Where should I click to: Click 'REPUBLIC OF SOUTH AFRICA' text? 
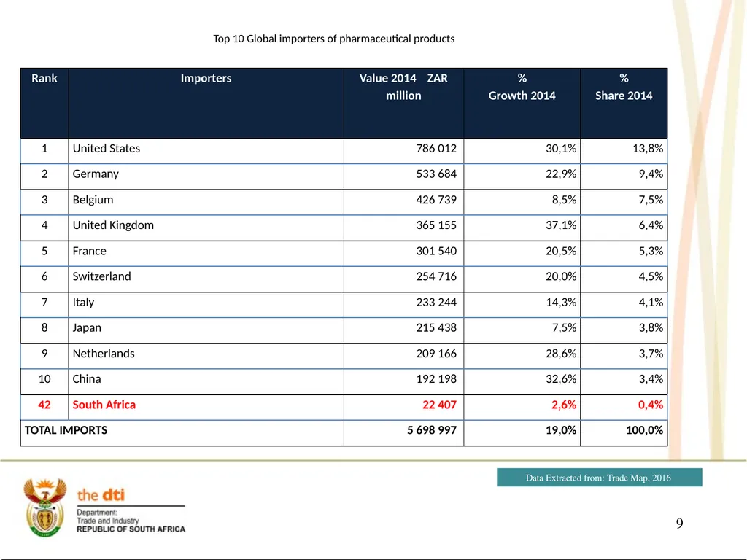131,529
